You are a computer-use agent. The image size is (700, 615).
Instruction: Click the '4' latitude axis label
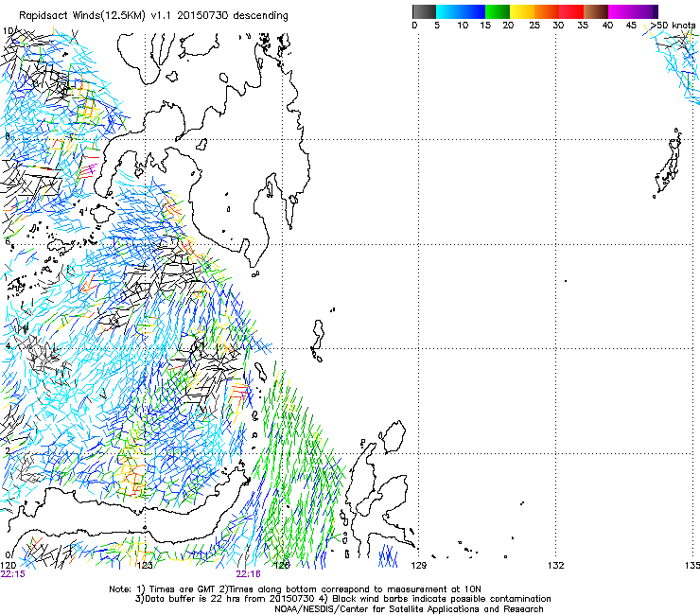[8, 345]
